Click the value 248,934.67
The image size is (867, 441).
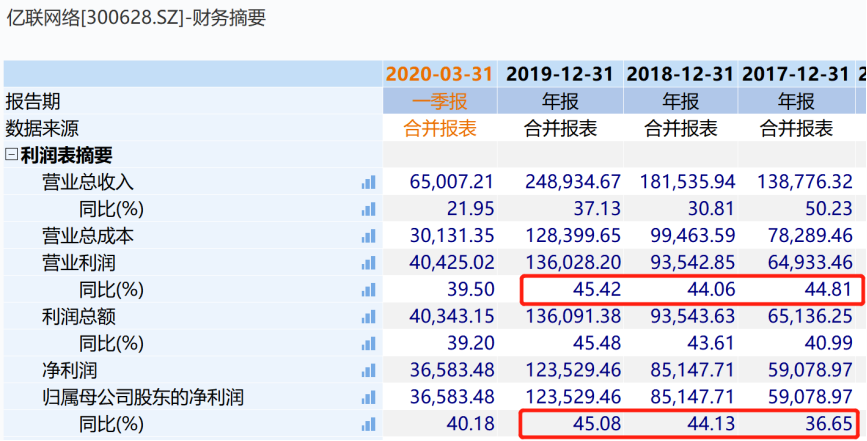(572, 182)
